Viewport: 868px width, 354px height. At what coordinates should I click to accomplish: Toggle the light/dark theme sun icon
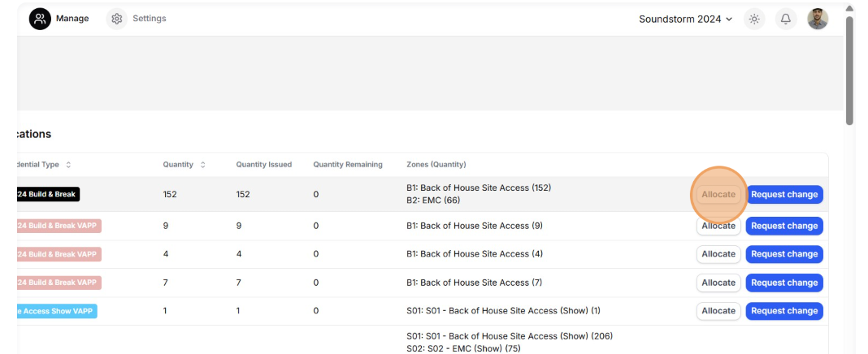click(754, 19)
